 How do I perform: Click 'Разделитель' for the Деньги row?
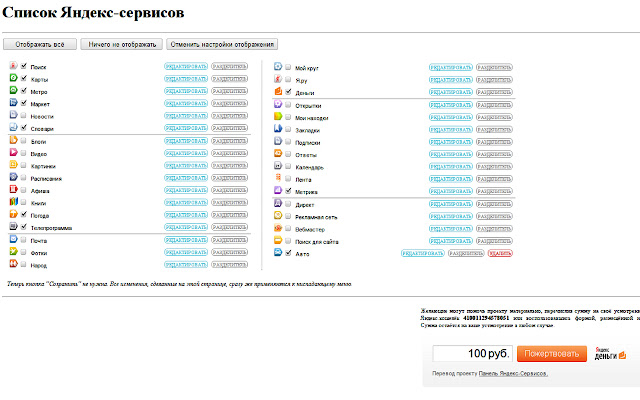494,92
